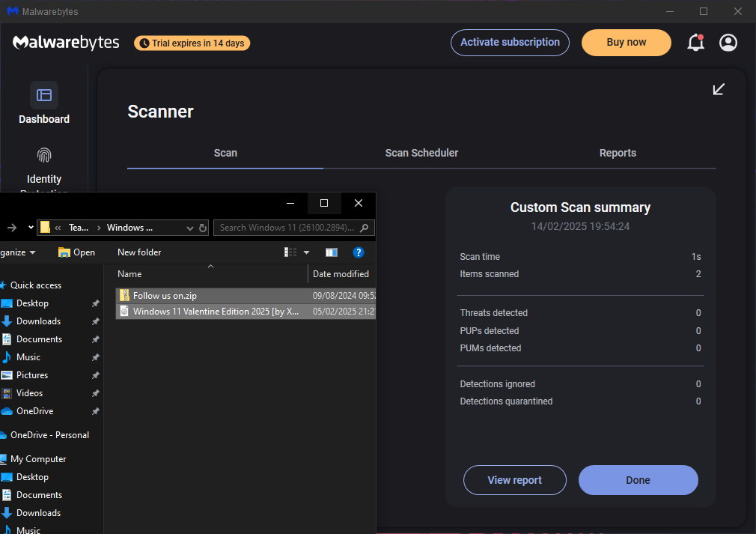Viewport: 756px width, 534px height.
Task: Sort files by Date modified column
Action: click(342, 274)
